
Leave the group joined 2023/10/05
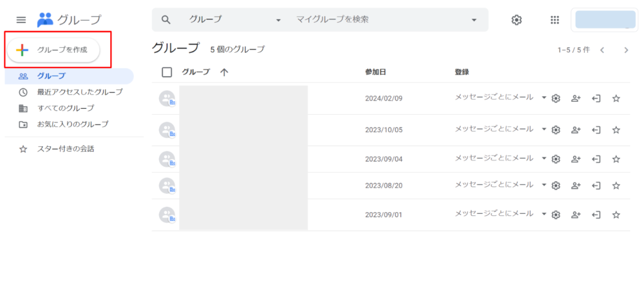click(x=596, y=130)
